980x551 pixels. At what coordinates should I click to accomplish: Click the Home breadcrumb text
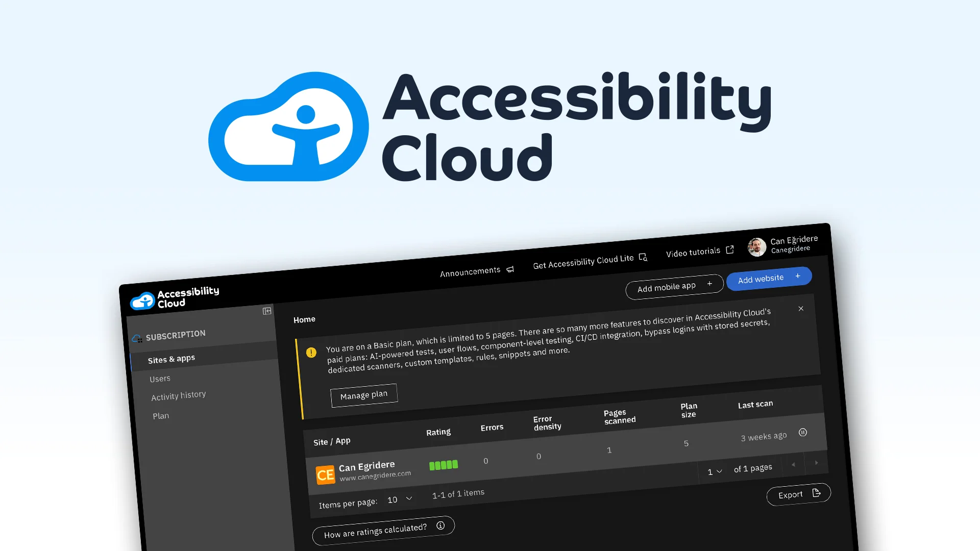[x=304, y=319]
